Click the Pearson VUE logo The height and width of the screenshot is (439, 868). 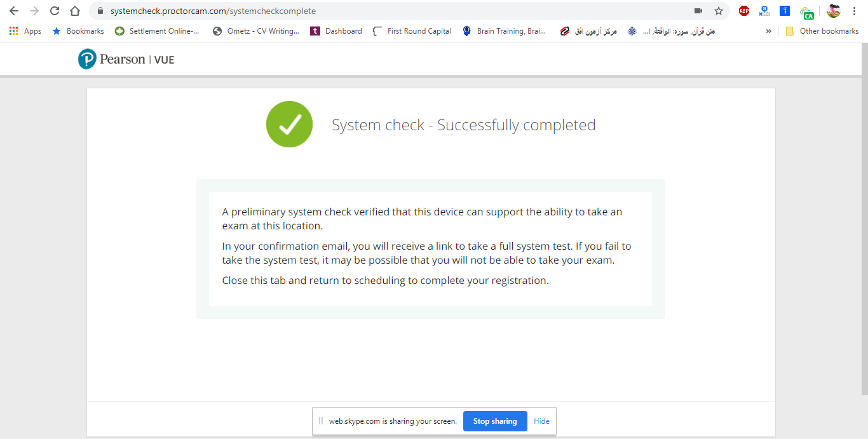click(126, 60)
